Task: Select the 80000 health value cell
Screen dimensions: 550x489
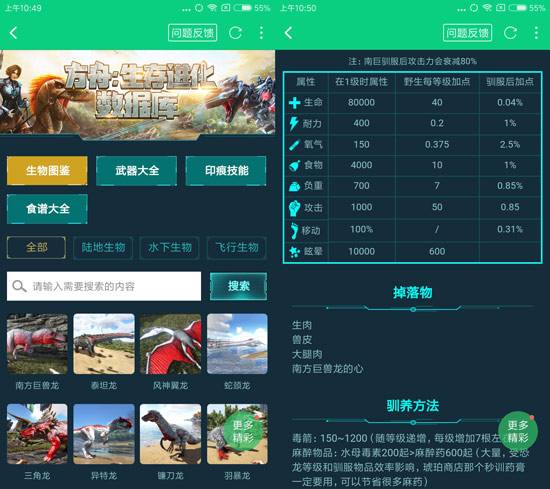Action: (x=361, y=102)
